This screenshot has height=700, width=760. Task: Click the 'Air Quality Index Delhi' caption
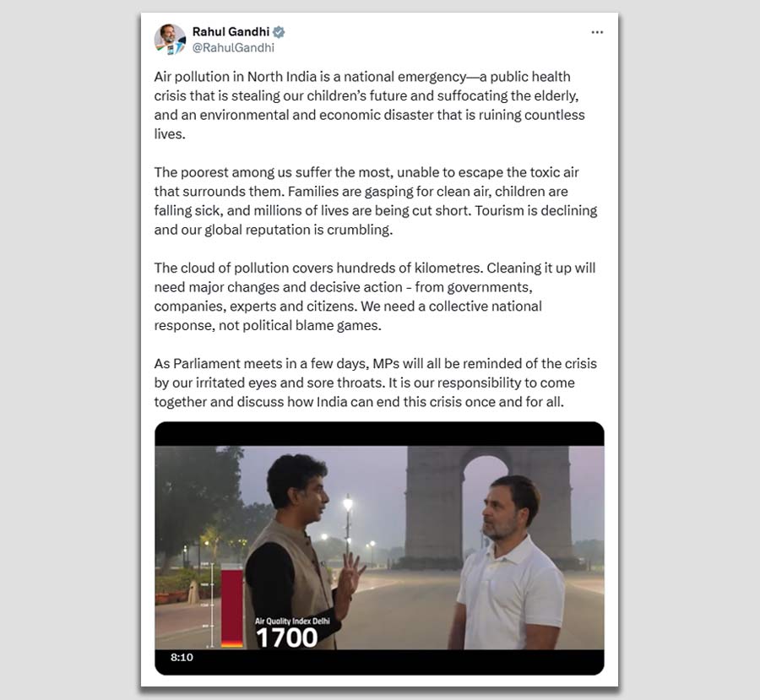point(292,621)
